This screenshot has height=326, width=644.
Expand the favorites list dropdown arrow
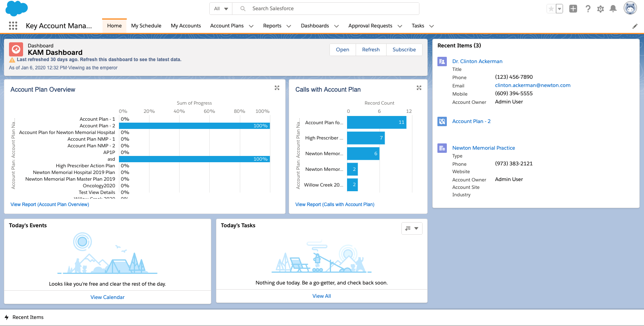point(559,9)
